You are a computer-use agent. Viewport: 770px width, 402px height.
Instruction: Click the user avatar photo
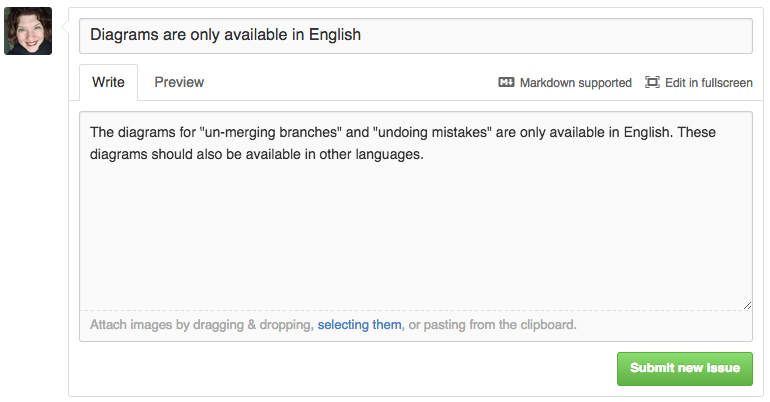[x=28, y=31]
